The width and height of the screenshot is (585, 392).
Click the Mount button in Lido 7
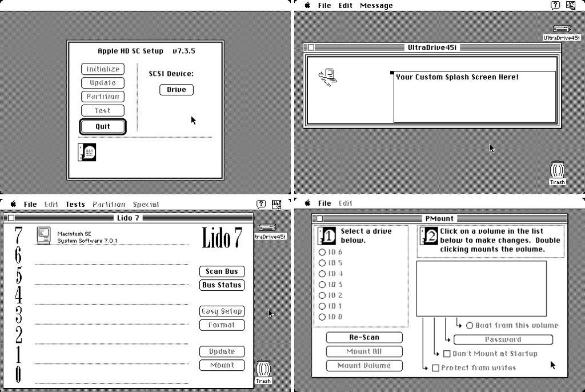coord(222,365)
